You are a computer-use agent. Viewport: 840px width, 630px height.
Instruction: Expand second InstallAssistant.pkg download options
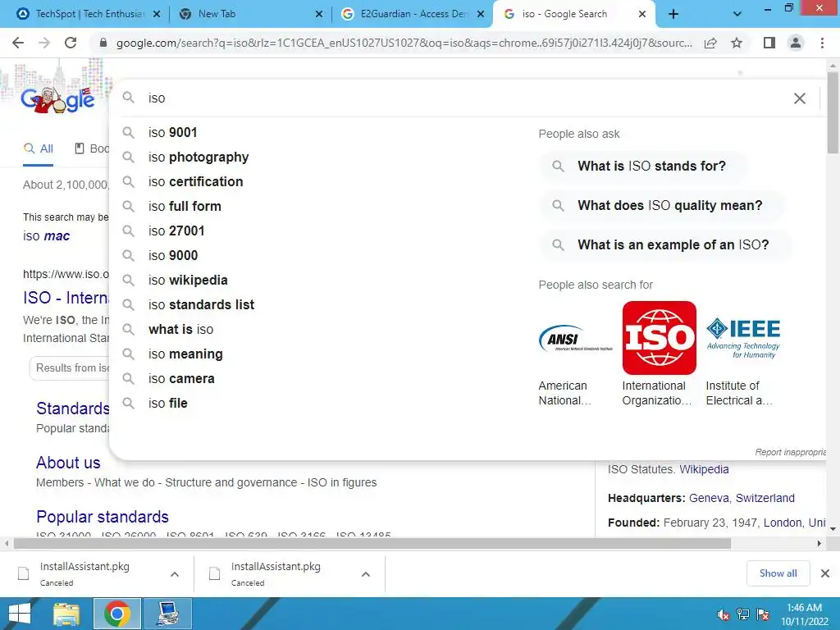point(366,574)
